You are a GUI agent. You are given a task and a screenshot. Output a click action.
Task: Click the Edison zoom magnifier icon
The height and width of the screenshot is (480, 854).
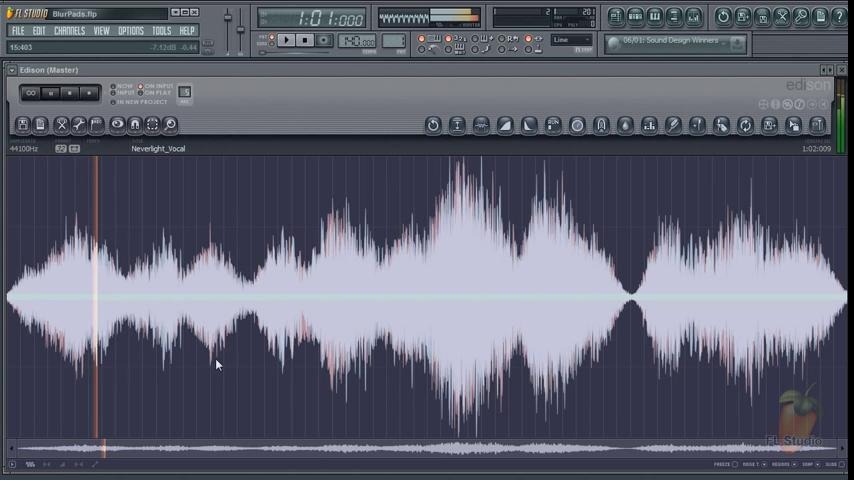pyautogui.click(x=170, y=125)
